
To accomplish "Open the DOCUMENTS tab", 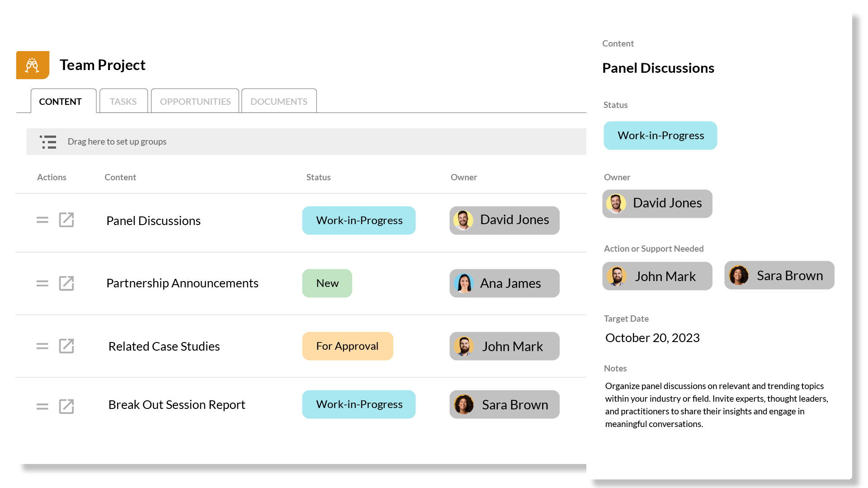I will click(x=279, y=101).
